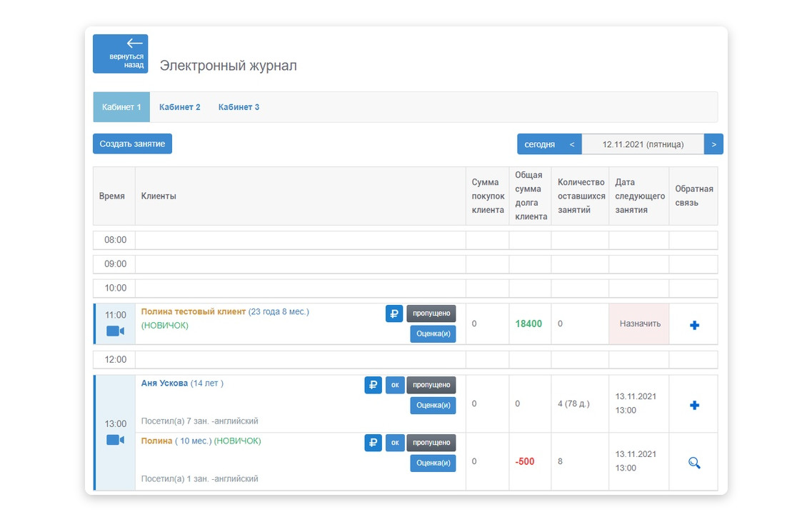This screenshot has height=522, width=812.
Task: Switch to Кабинет 2 tab
Action: [x=180, y=107]
